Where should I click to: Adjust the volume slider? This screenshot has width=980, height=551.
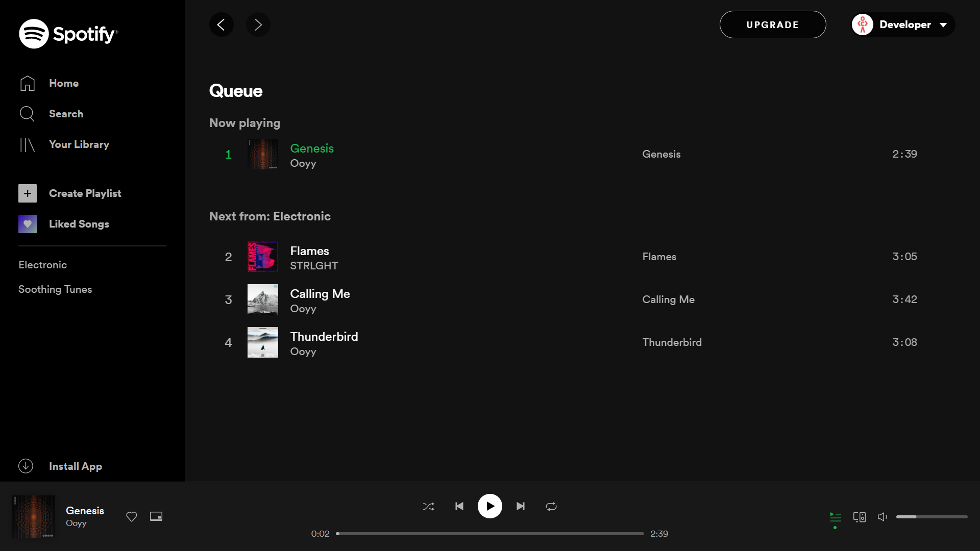(x=932, y=517)
